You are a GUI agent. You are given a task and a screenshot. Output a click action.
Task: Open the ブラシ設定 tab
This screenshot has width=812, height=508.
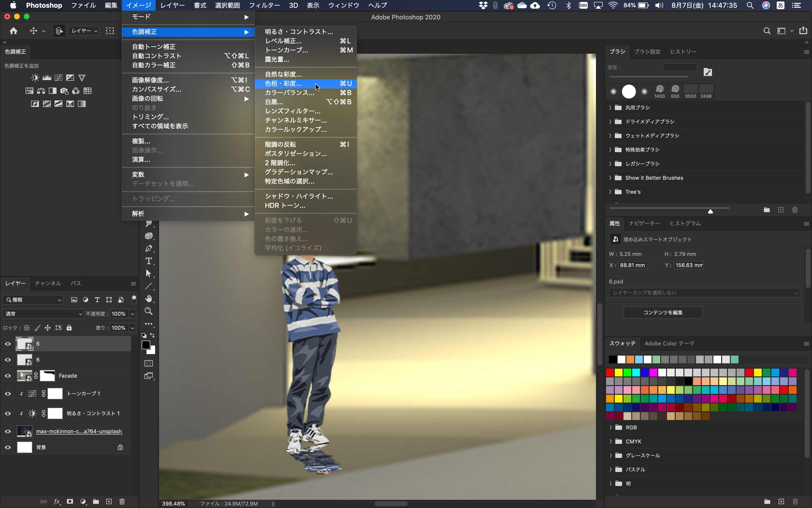click(x=647, y=52)
